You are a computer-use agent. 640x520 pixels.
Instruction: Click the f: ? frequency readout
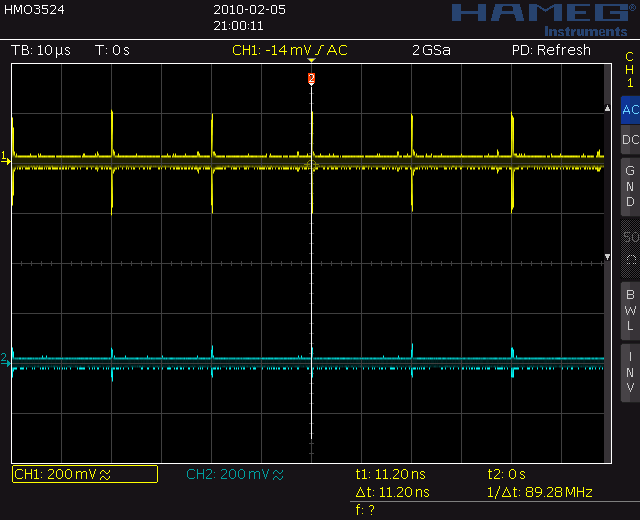(365, 510)
